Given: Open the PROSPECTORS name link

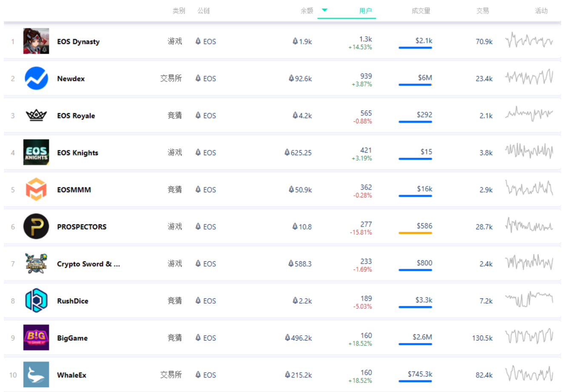Looking at the screenshot, I should pos(82,227).
